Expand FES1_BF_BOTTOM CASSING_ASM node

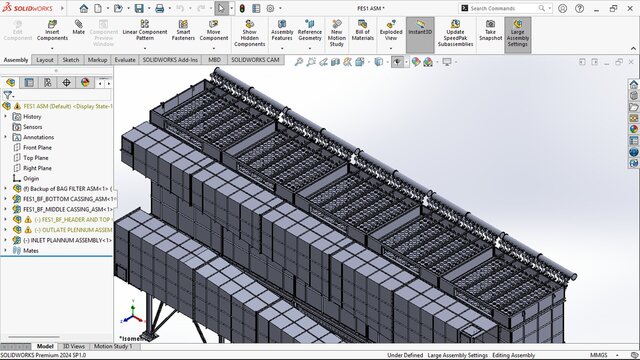point(6,199)
